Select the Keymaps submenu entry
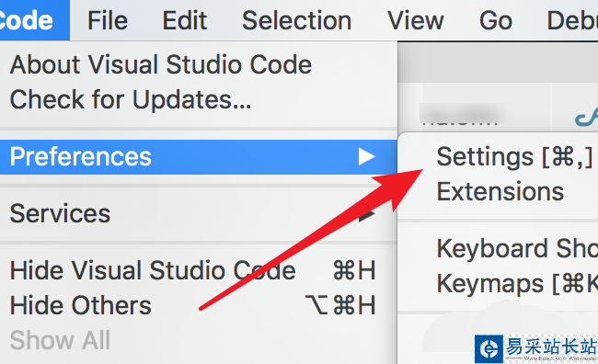The height and width of the screenshot is (364, 598). coord(498,283)
